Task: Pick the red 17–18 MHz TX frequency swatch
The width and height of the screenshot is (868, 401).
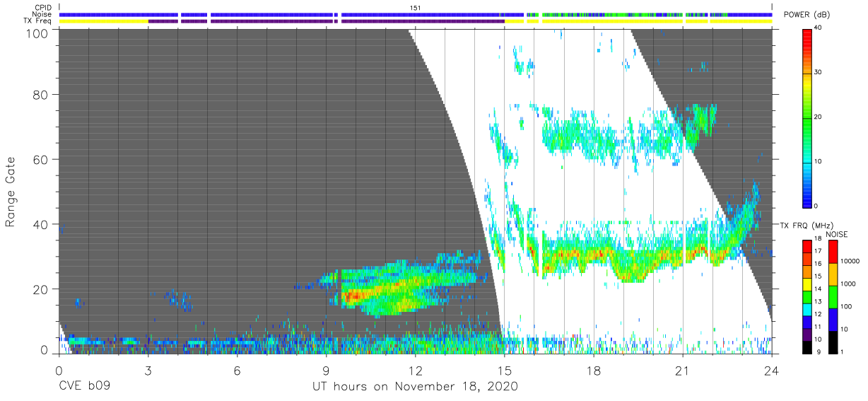Action: 808,247
